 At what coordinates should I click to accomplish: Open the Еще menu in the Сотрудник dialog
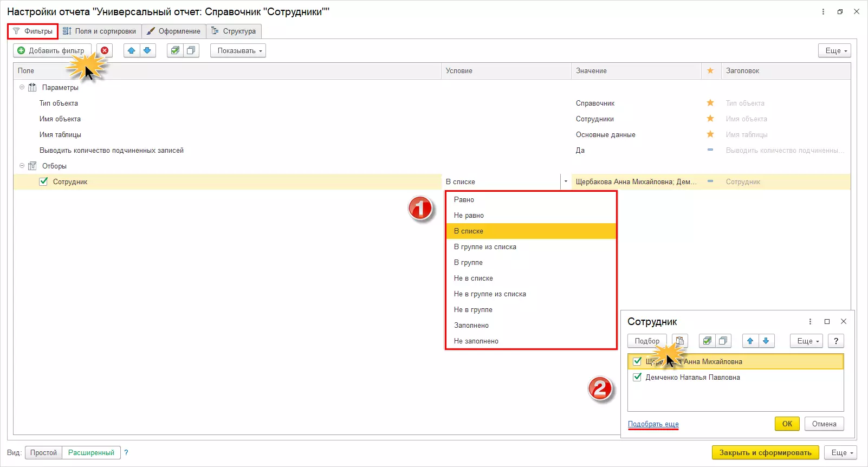click(806, 341)
